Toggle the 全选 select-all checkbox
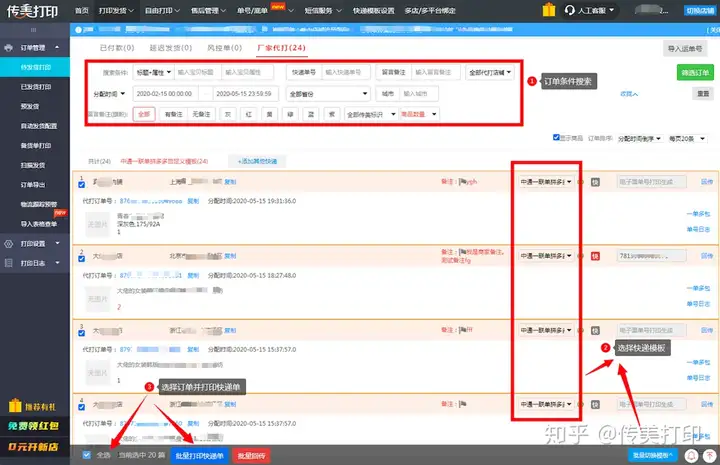 tap(86, 455)
